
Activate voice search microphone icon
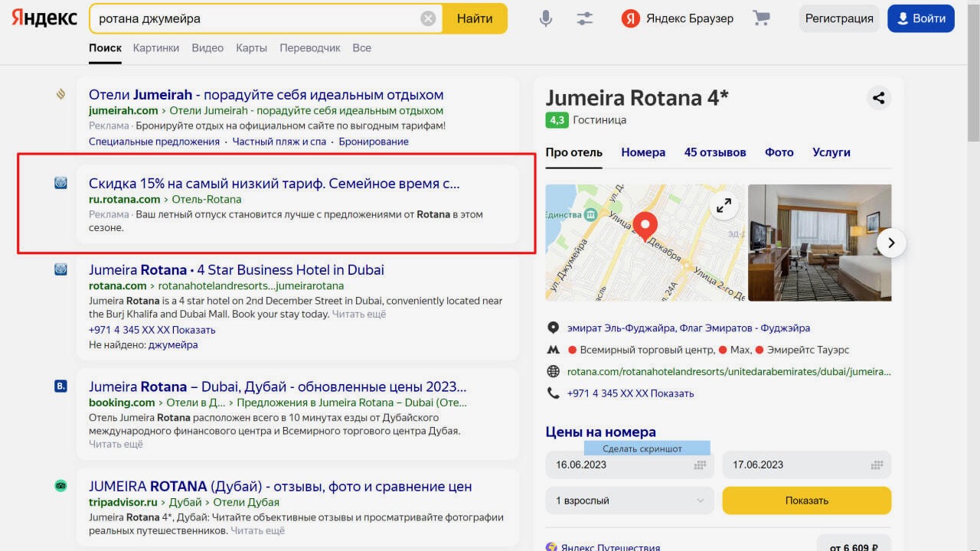coord(545,18)
